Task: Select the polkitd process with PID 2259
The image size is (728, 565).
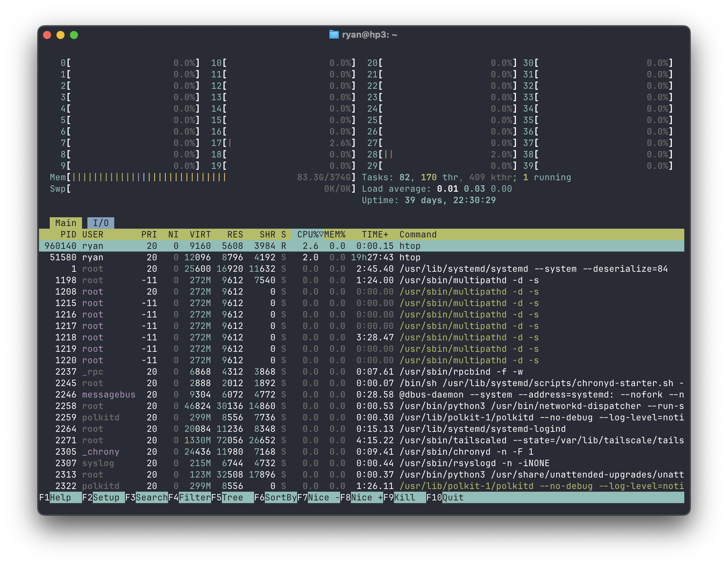Action: pyautogui.click(x=362, y=417)
